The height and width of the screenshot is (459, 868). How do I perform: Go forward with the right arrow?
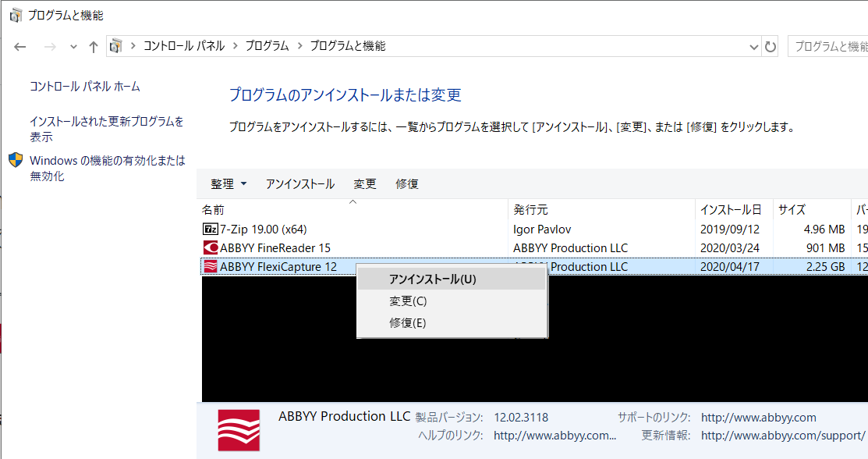[x=50, y=47]
